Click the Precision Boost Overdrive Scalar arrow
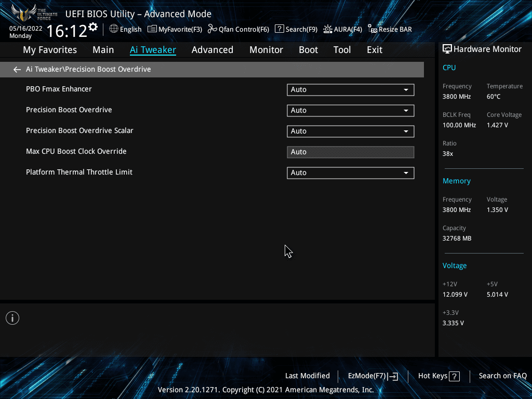 (x=406, y=131)
